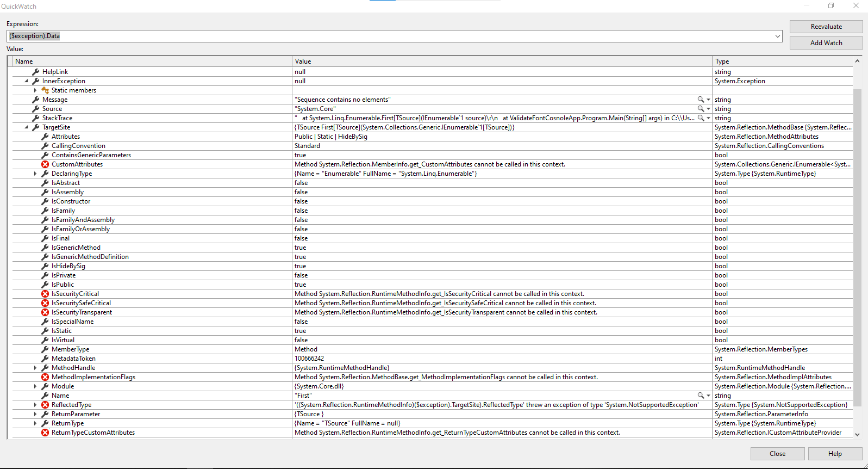Image resolution: width=868 pixels, height=469 pixels.
Task: Click the error icon beside ReflectedType
Action: tap(45, 405)
